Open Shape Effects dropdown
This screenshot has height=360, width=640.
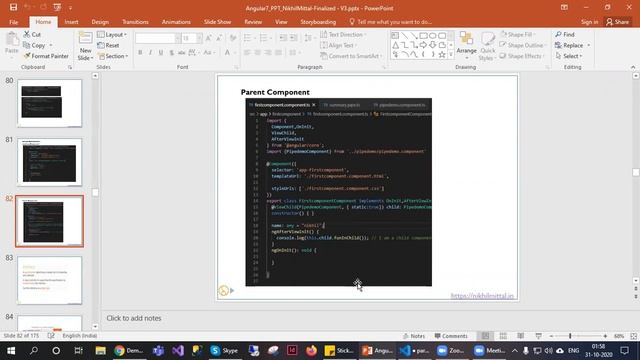pyautogui.click(x=522, y=56)
